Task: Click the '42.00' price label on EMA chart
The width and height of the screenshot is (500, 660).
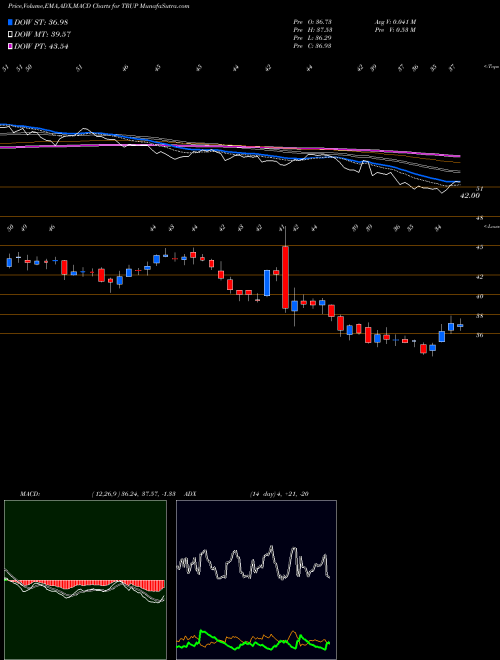Action: tap(470, 196)
